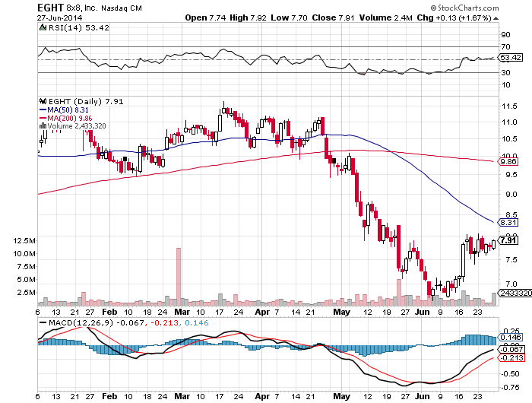
Task: Click 'Mar' on the price panel date axis
Action: point(182,312)
